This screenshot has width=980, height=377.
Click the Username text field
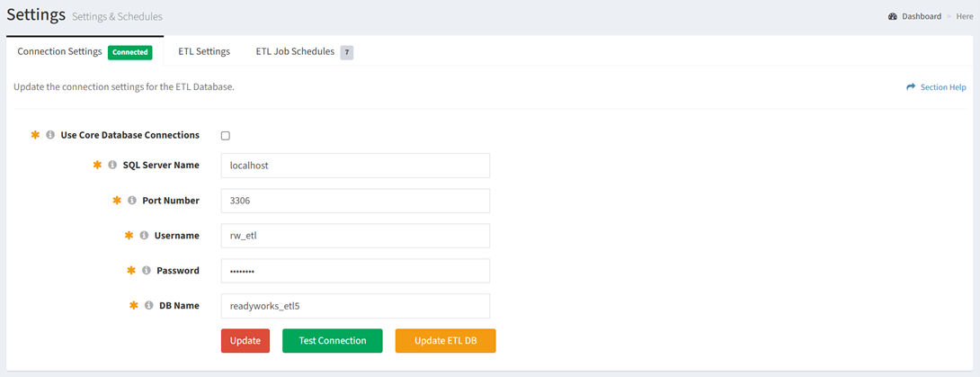355,236
